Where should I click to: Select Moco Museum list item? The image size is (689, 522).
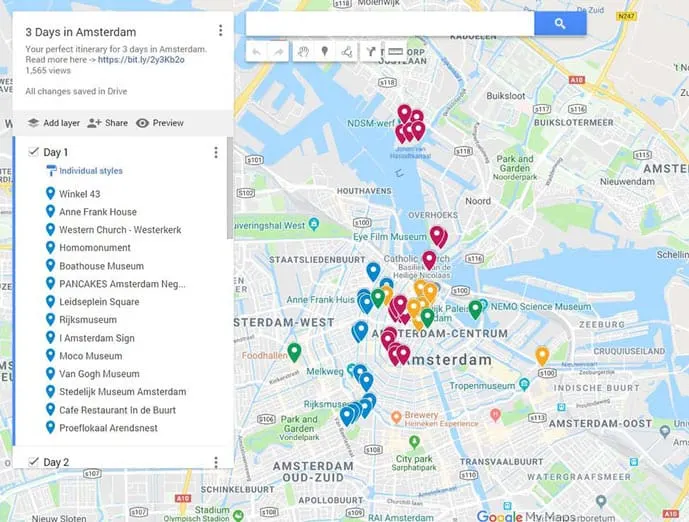click(91, 356)
